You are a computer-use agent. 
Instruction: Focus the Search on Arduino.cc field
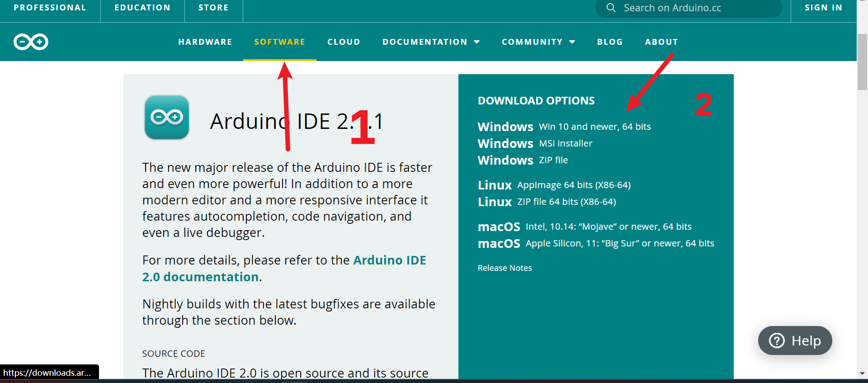689,8
